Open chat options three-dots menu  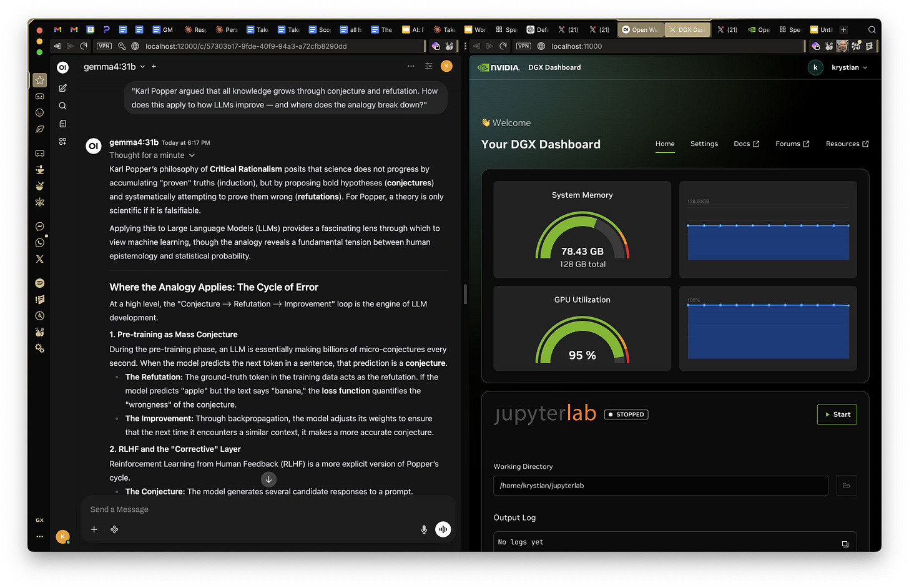[411, 66]
